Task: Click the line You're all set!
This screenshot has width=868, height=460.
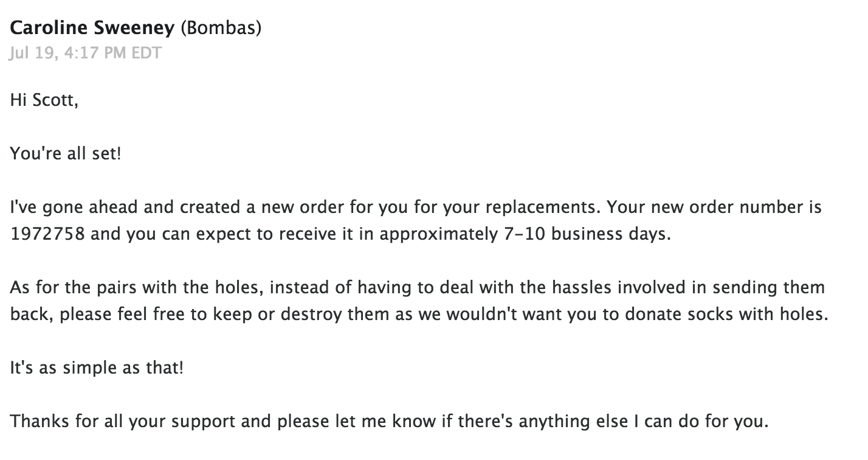Action: coord(66,153)
